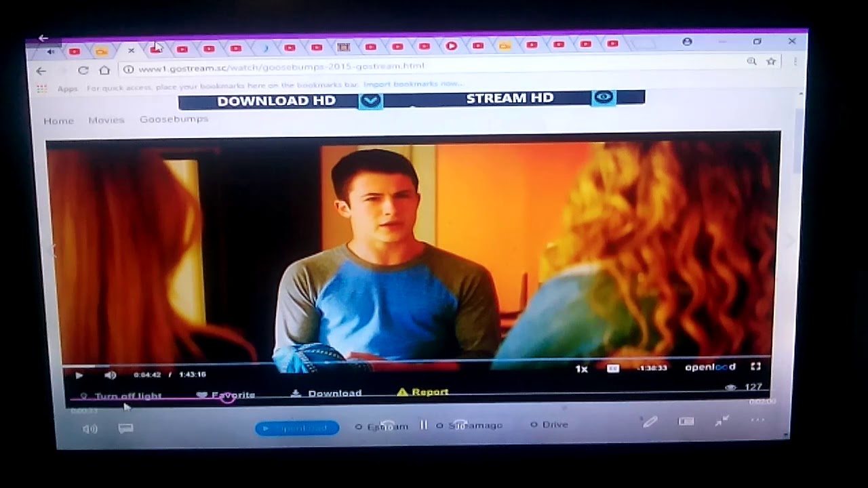Seek on the video player progress bar
Image resolution: width=868 pixels, height=488 pixels.
tap(416, 363)
